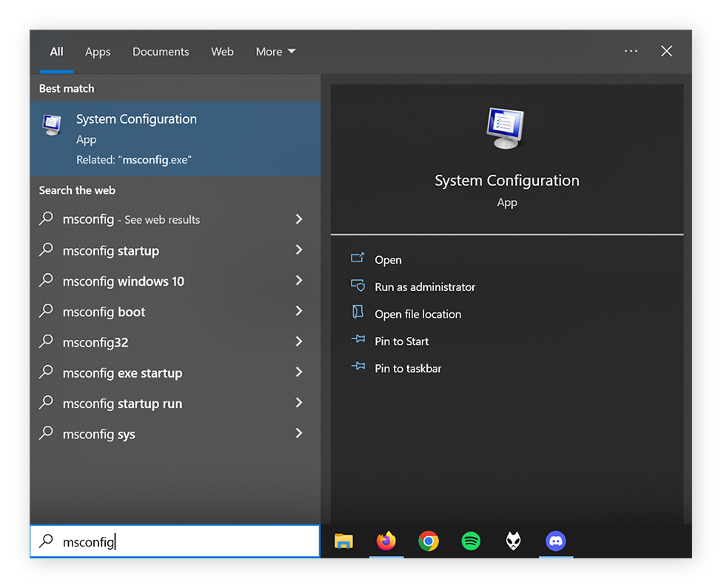This screenshot has height=588, width=721.
Task: Open the Web search tab
Action: click(x=222, y=51)
